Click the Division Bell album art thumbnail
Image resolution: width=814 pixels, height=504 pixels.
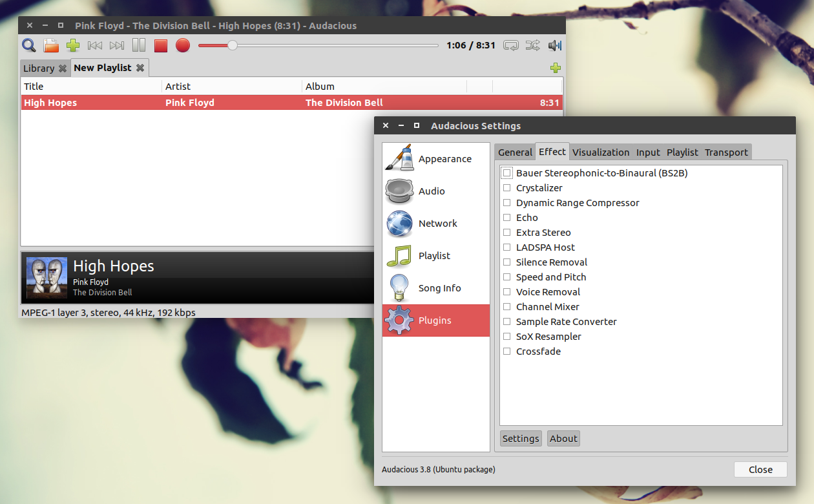[47, 278]
